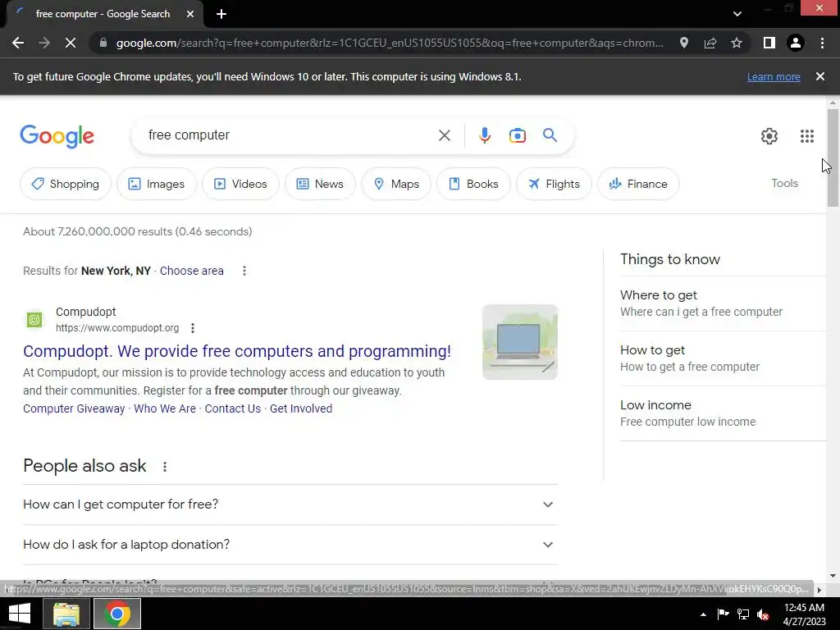The height and width of the screenshot is (630, 840).
Task: Open the Contact Us sitelink
Action: (232, 409)
